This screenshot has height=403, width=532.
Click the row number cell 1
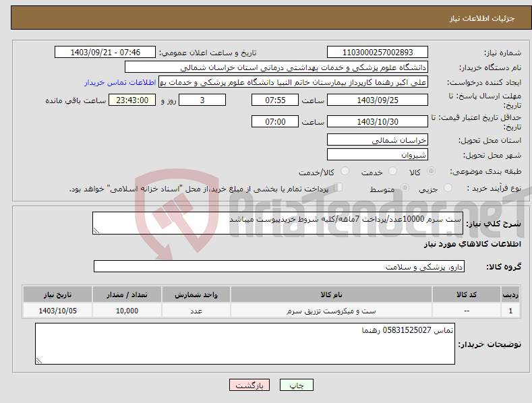510,311
